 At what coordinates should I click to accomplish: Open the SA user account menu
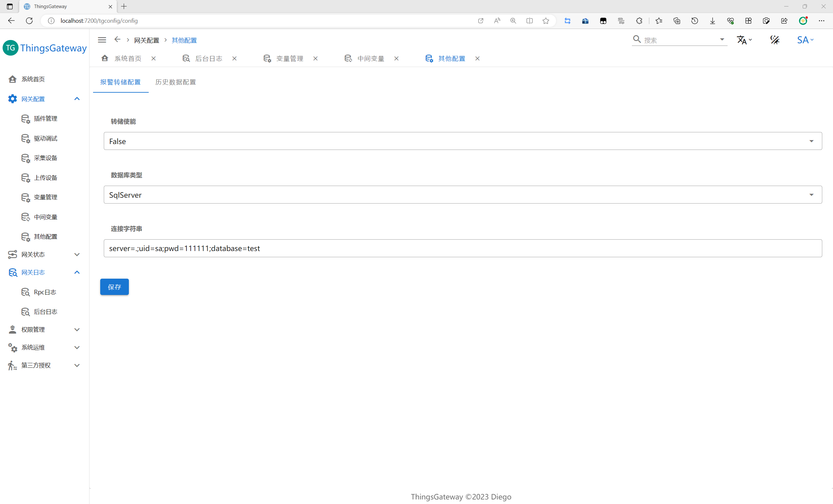point(805,40)
